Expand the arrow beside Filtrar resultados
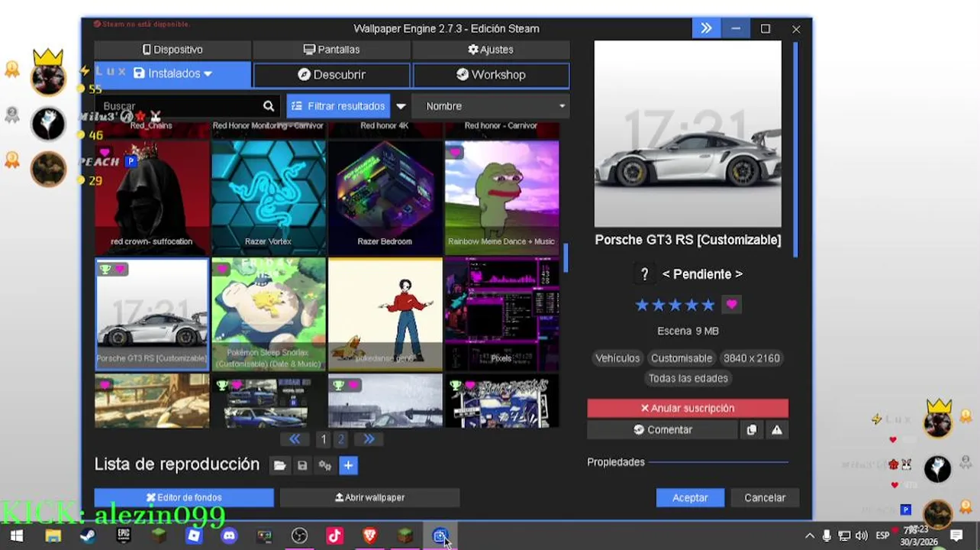 click(400, 106)
